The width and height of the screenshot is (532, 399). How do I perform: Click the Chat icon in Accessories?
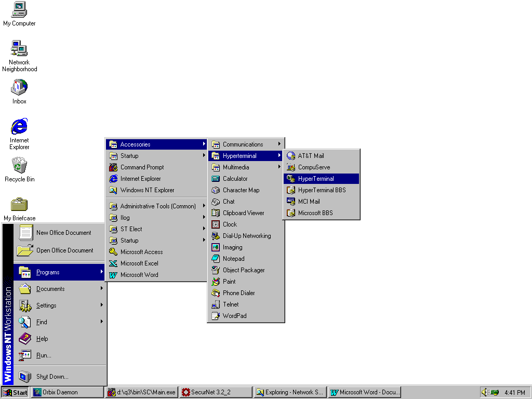(x=216, y=202)
